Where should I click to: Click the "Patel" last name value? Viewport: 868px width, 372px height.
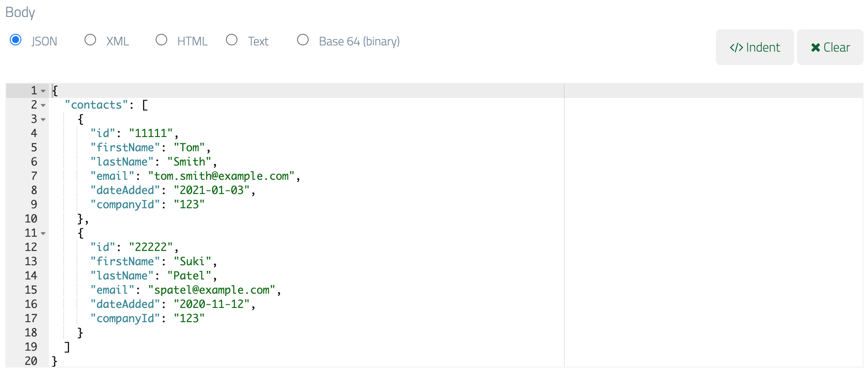coord(189,276)
